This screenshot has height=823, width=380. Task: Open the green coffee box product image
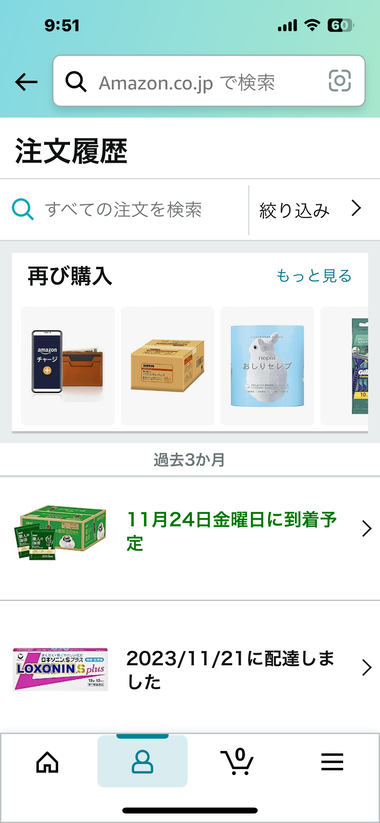point(60,532)
